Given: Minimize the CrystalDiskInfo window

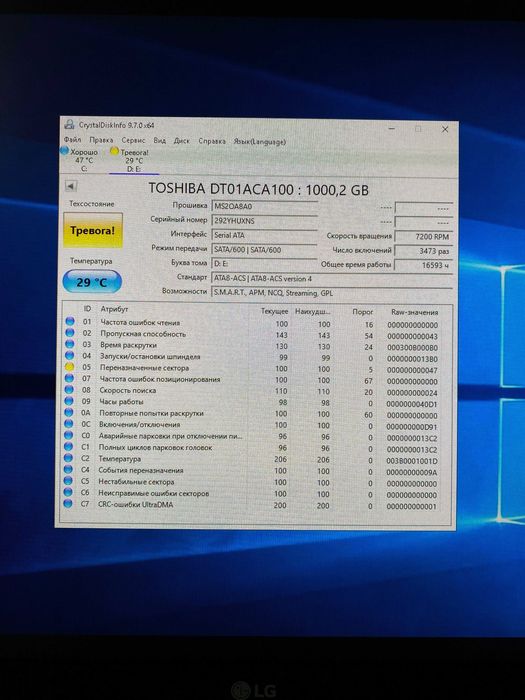Looking at the screenshot, I should point(392,128).
